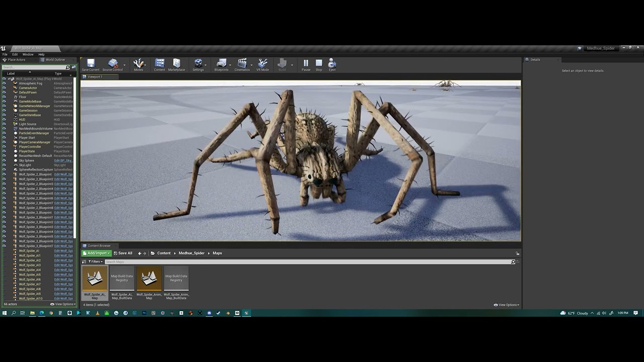The width and height of the screenshot is (644, 362).
Task: Click Save All in Content Browser
Action: point(123,253)
